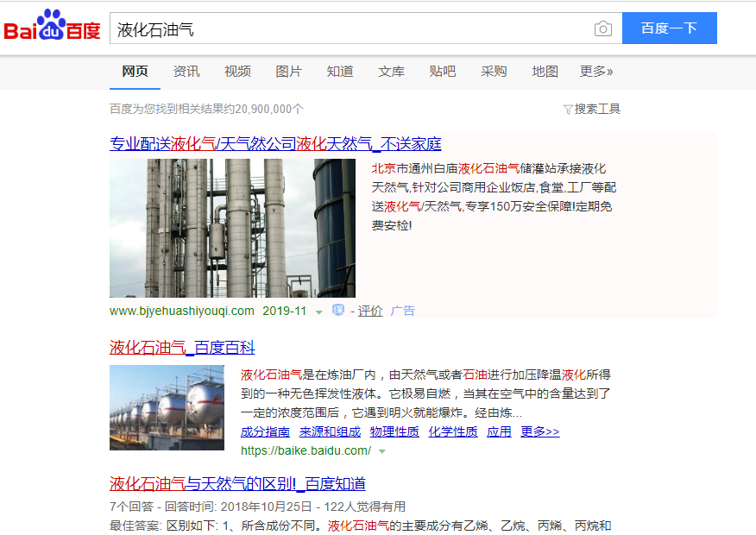Screen dimensions: 756x535
Task: Open 液化石油气与天然气的区别 result
Action: coord(237,483)
